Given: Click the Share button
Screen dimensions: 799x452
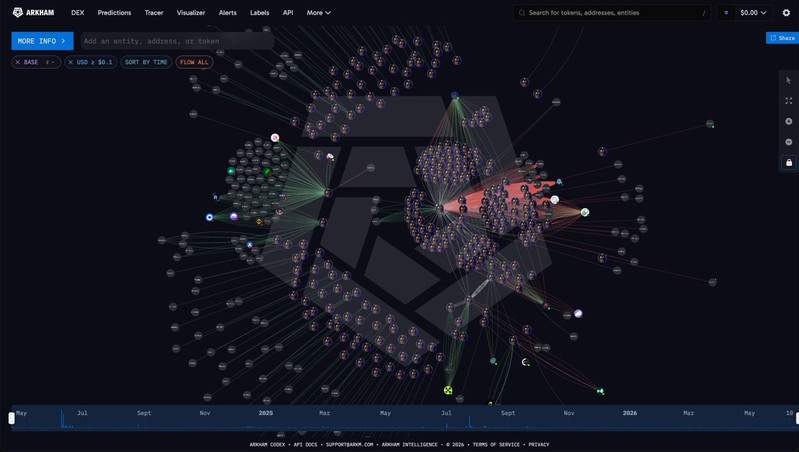Looking at the screenshot, I should [x=782, y=38].
